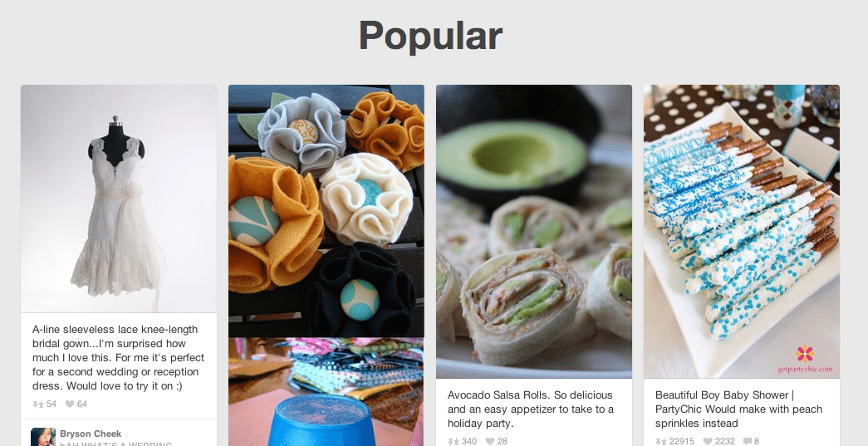Click the board name below Bryson Cheek
Image resolution: width=868 pixels, height=446 pixels.
(115, 444)
